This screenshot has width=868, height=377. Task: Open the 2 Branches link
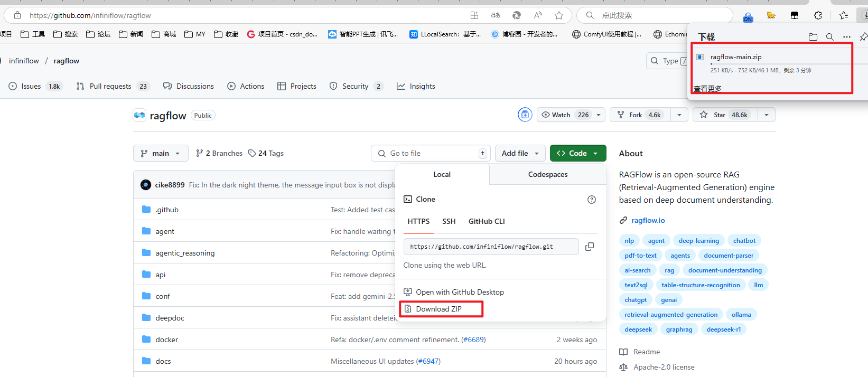click(x=219, y=153)
